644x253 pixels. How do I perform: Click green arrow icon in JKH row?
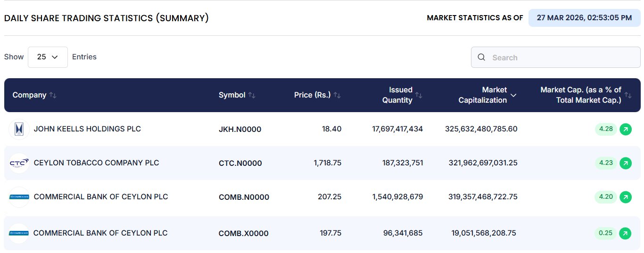[x=625, y=129]
